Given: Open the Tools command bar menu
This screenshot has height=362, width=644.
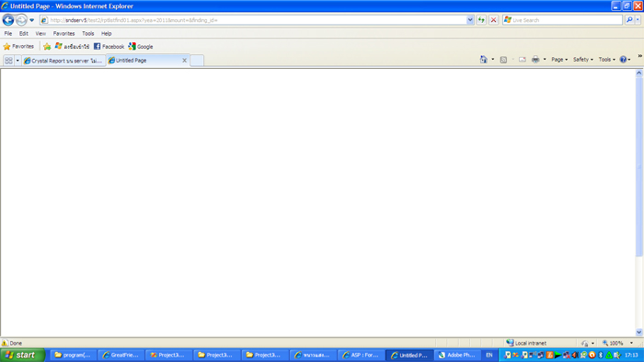Looking at the screenshot, I should coord(607,60).
